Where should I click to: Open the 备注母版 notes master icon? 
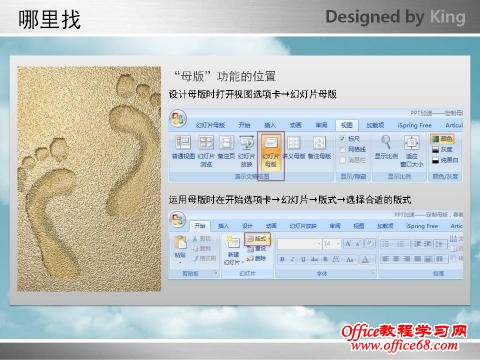point(319,143)
